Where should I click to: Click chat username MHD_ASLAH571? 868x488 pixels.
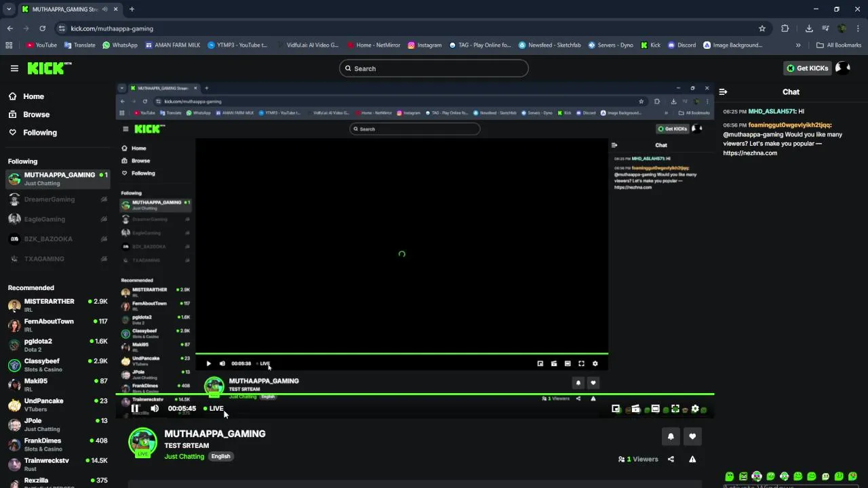point(772,111)
